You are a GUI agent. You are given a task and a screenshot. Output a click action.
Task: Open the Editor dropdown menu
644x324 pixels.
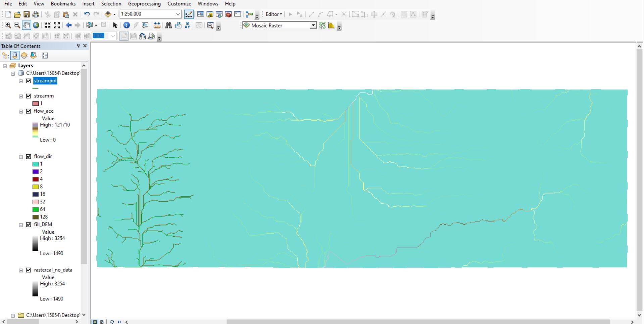274,14
